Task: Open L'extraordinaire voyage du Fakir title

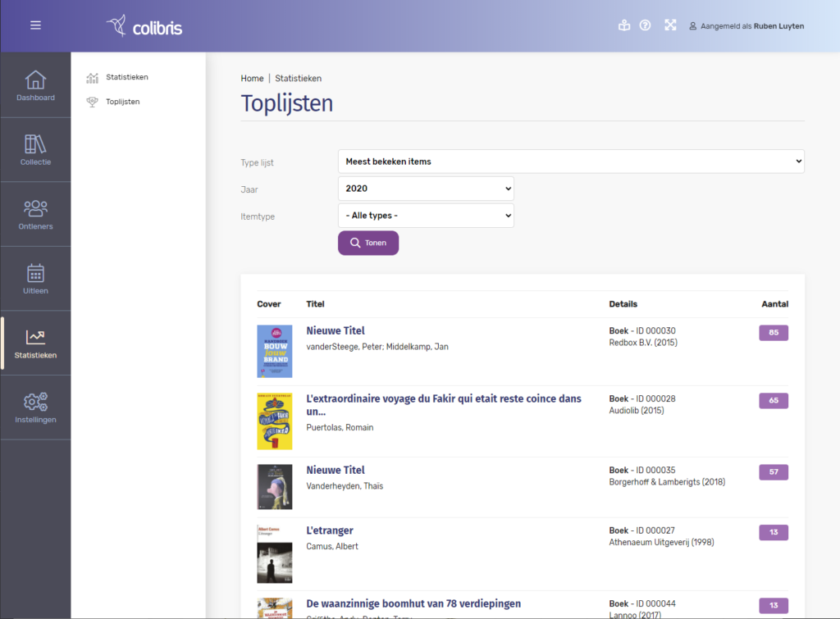Action: click(444, 405)
